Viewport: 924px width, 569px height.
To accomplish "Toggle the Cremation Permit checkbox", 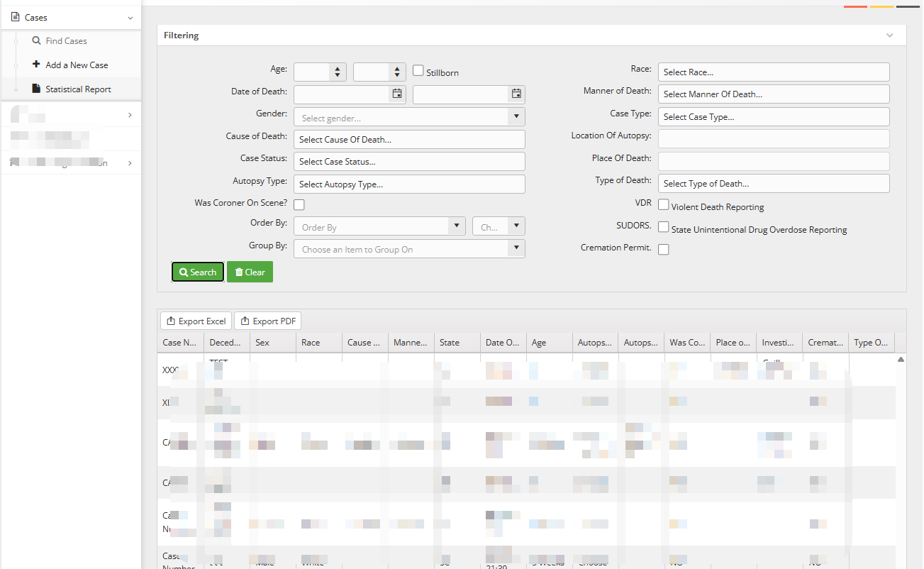I will coord(663,249).
